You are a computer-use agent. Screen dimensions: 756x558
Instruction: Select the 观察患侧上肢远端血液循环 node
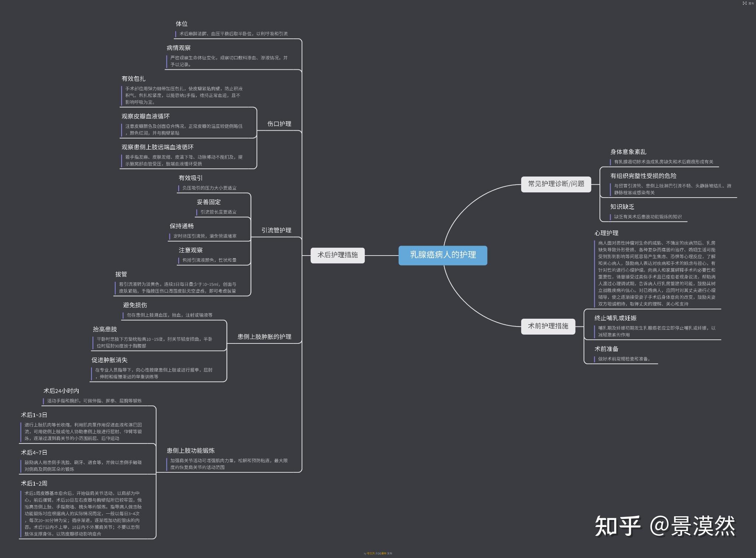(x=157, y=147)
